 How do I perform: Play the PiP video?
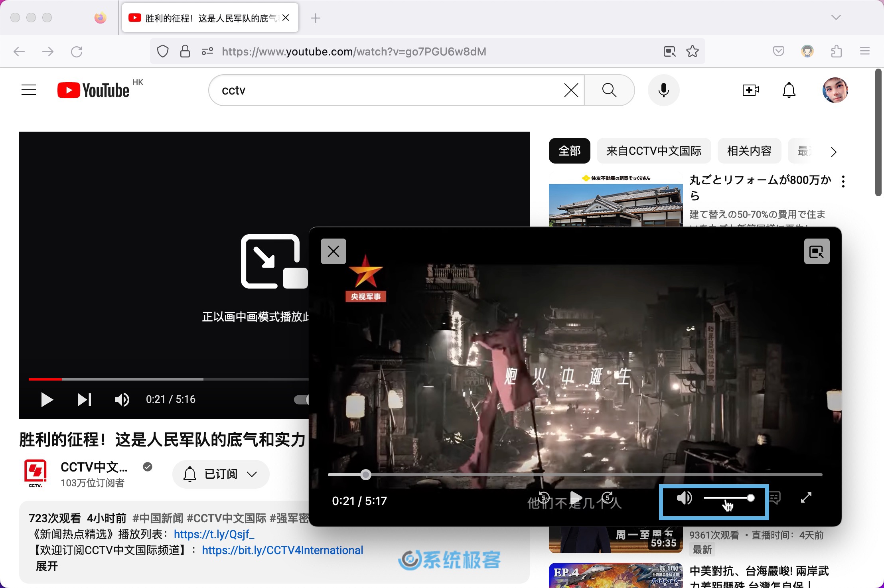(576, 498)
